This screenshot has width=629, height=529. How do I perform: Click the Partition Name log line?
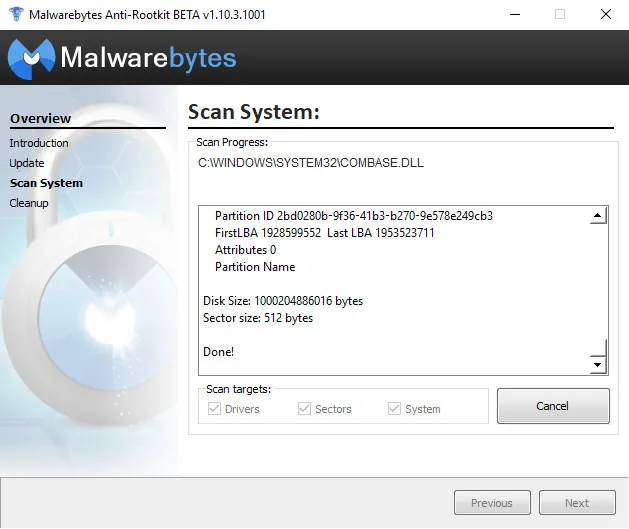[255, 267]
